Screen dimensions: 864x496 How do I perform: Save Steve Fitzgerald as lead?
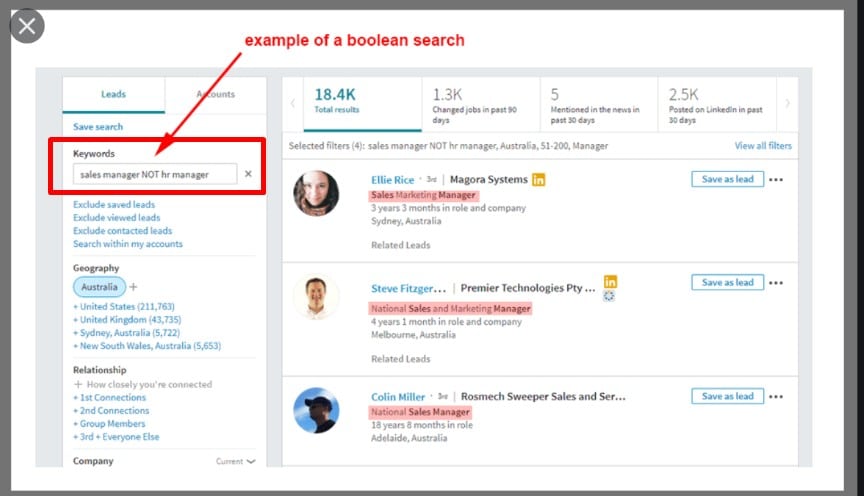pyautogui.click(x=727, y=282)
